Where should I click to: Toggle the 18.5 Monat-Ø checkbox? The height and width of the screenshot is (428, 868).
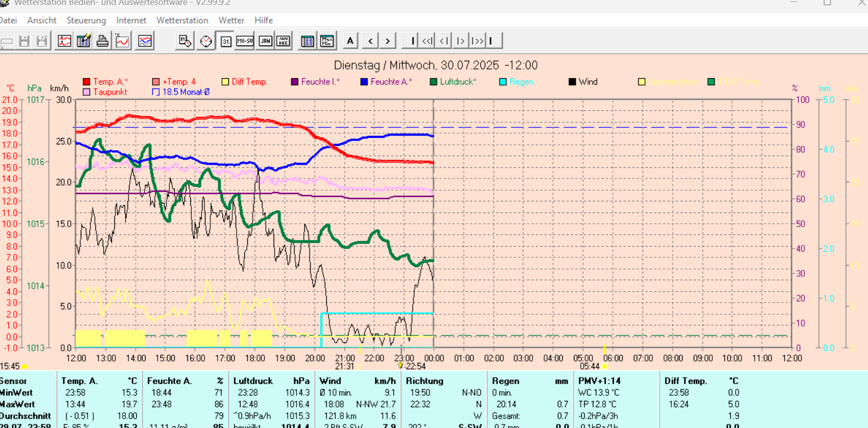[156, 92]
